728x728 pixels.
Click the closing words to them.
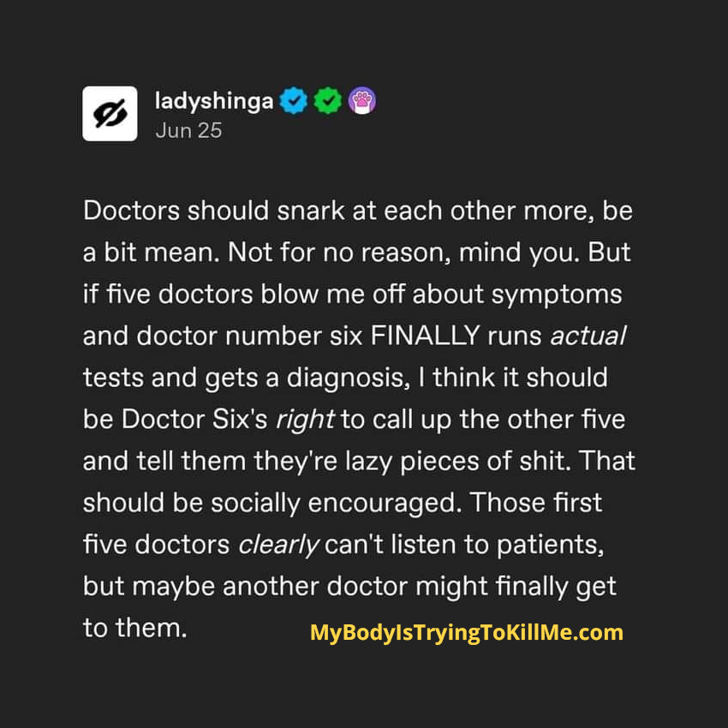pyautogui.click(x=135, y=628)
